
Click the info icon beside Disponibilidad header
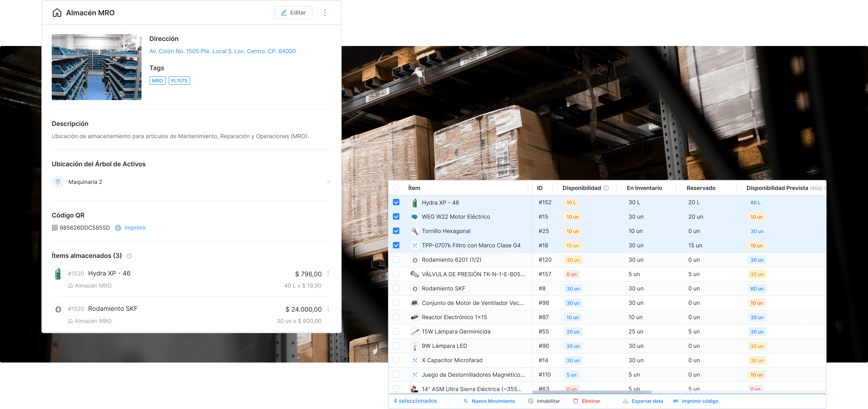tap(606, 188)
